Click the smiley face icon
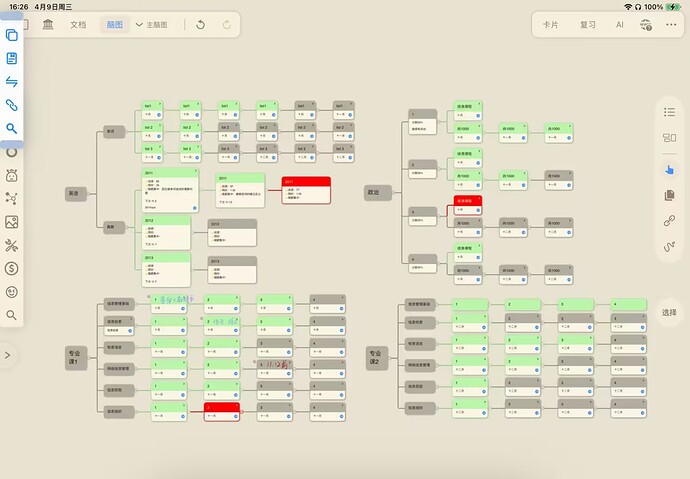The height and width of the screenshot is (479, 690). [x=11, y=292]
